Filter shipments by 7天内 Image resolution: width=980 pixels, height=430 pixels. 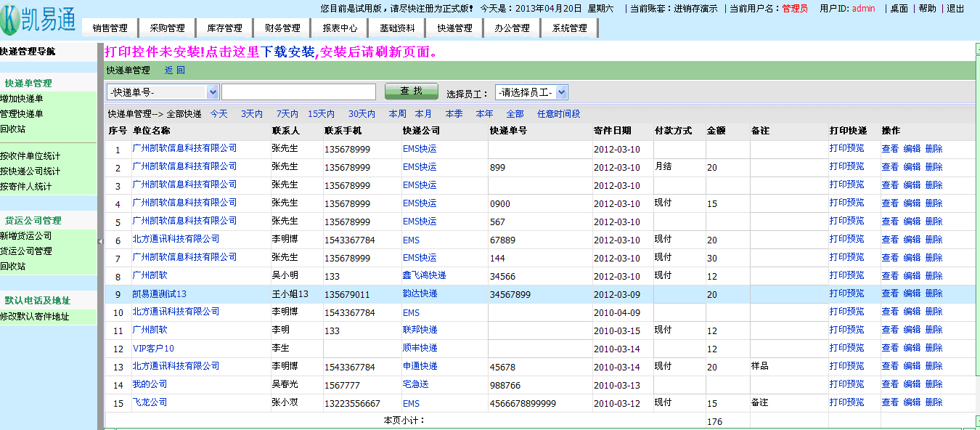[x=287, y=114]
